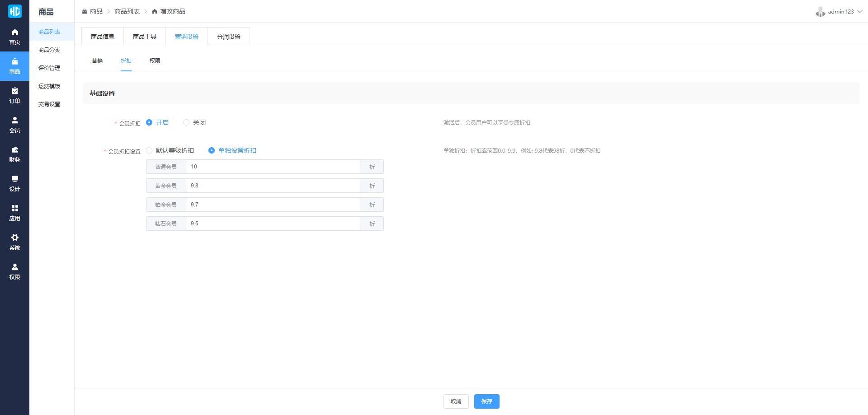Viewport: 868px width, 415px height.
Task: Choose 默认等级折扣 radio option
Action: click(149, 150)
